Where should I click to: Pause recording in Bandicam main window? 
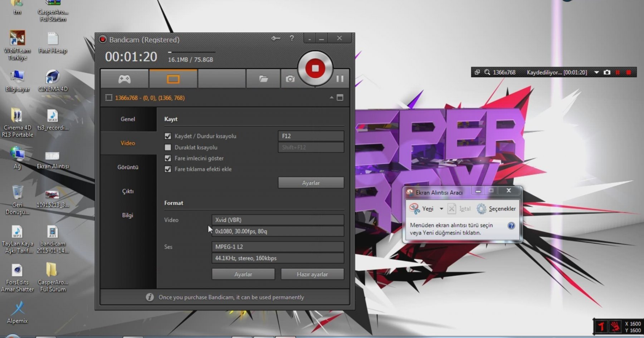pyautogui.click(x=340, y=79)
